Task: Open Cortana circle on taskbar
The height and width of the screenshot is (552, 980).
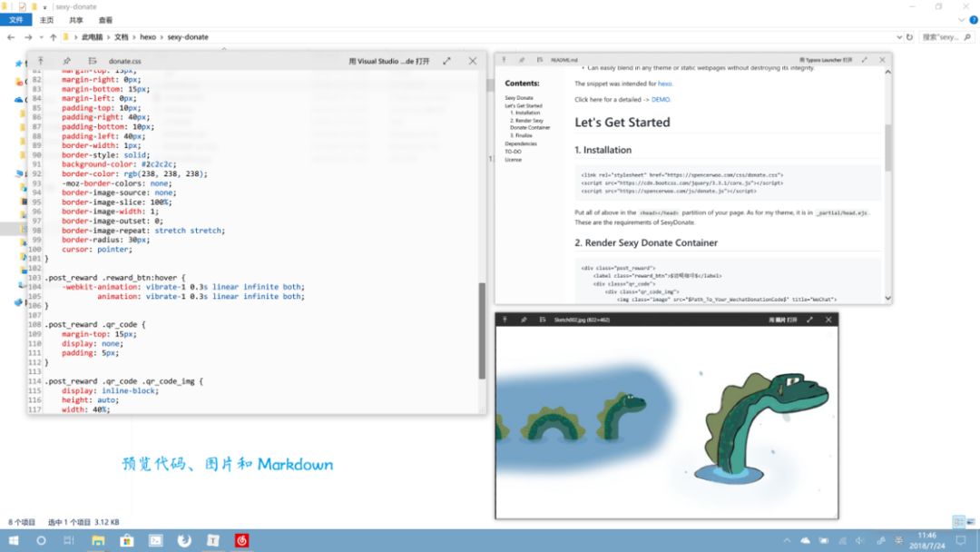Action: coord(41,541)
